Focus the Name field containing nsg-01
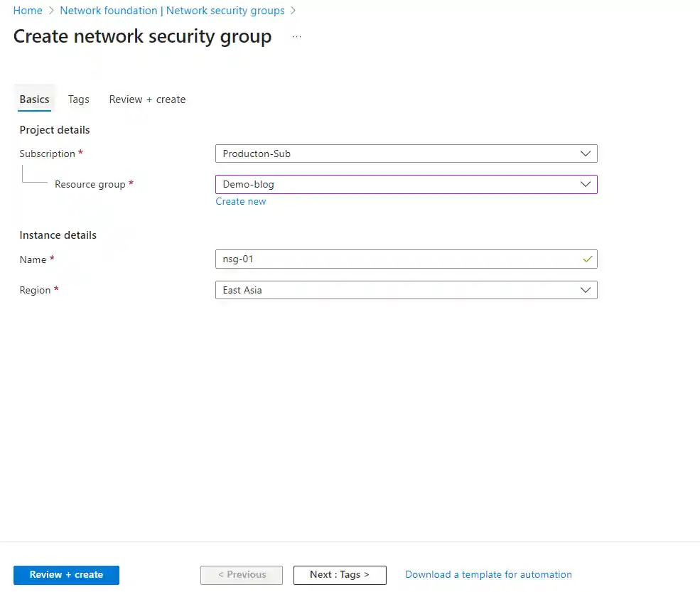700x592 pixels. tap(398, 259)
